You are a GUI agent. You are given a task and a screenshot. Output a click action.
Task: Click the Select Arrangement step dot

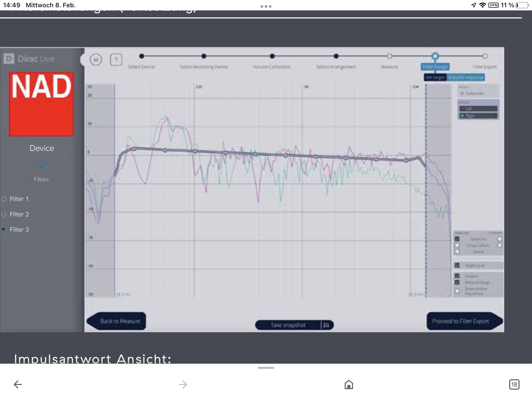click(336, 56)
